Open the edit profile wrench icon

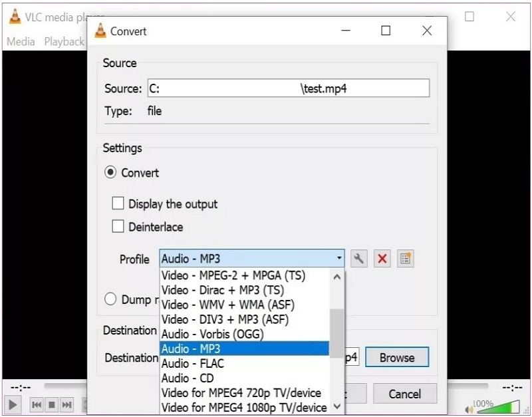(358, 259)
